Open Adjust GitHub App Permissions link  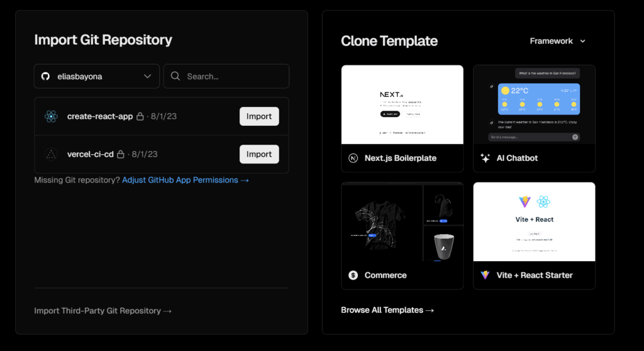point(186,180)
